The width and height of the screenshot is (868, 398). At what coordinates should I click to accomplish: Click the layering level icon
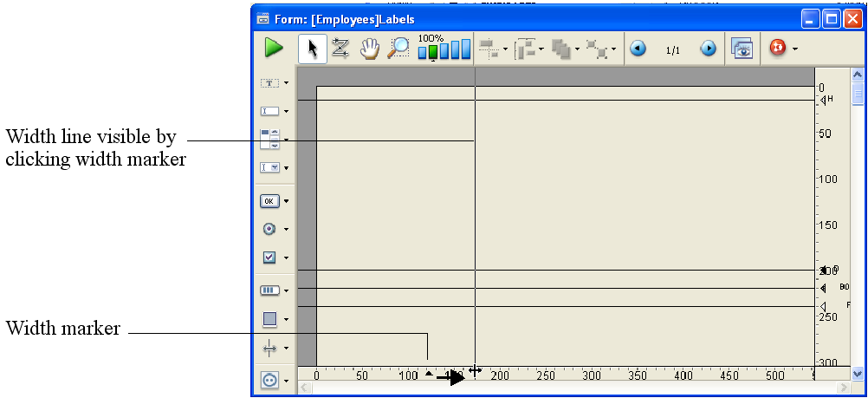[562, 49]
